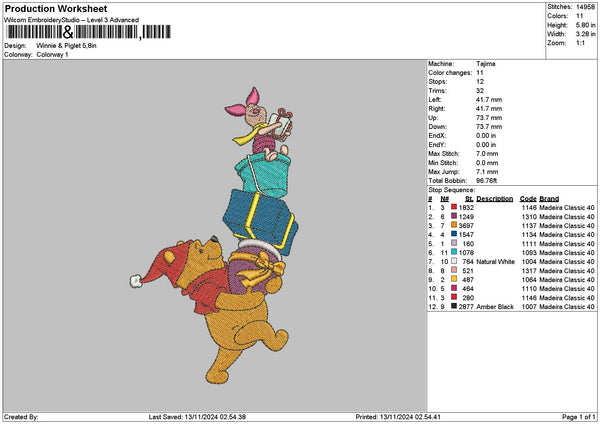
Task: Click the barcode under the worksheet title
Action: (88, 32)
